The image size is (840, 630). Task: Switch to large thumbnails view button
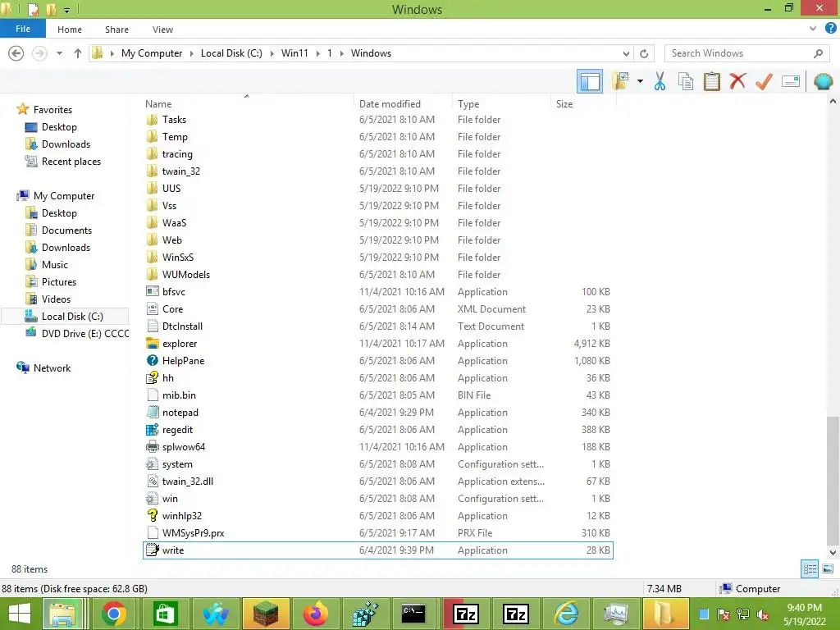pyautogui.click(x=828, y=568)
